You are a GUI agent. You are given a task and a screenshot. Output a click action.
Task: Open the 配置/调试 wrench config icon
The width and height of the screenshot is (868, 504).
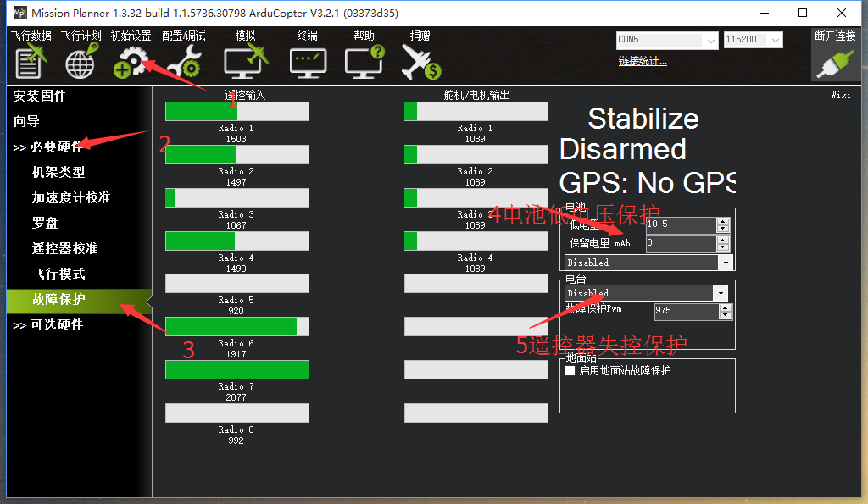point(184,61)
